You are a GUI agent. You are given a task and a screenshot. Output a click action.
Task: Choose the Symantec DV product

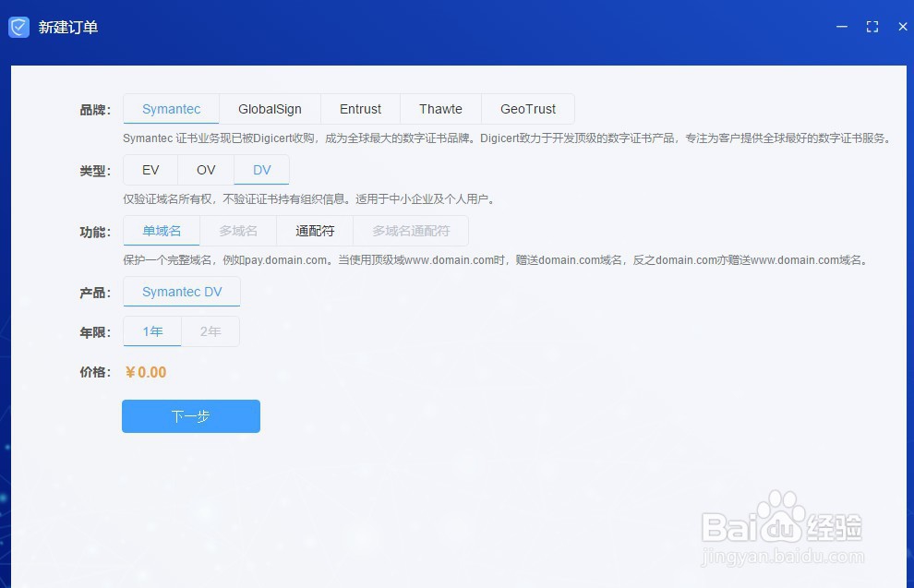[x=182, y=292]
